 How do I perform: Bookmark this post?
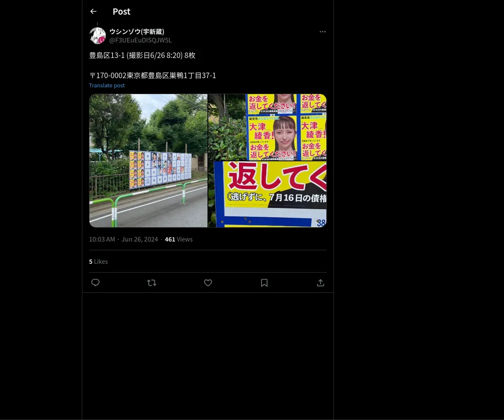click(264, 283)
